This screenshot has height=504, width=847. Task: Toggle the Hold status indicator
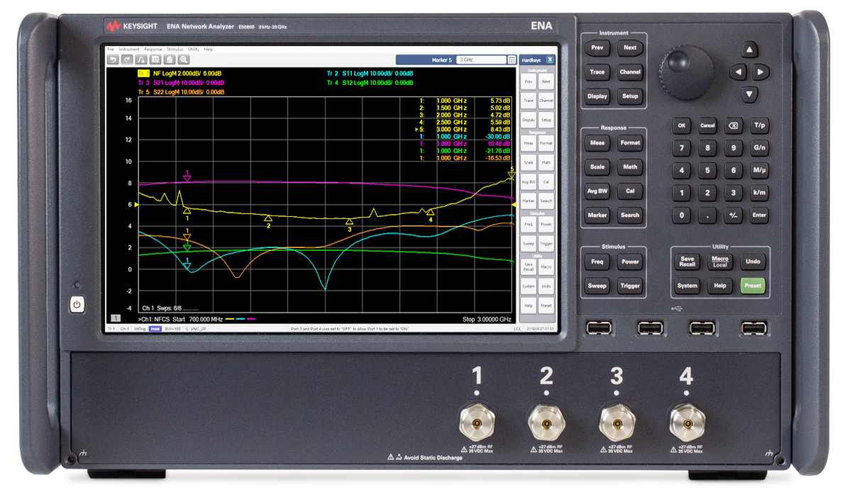tap(154, 330)
